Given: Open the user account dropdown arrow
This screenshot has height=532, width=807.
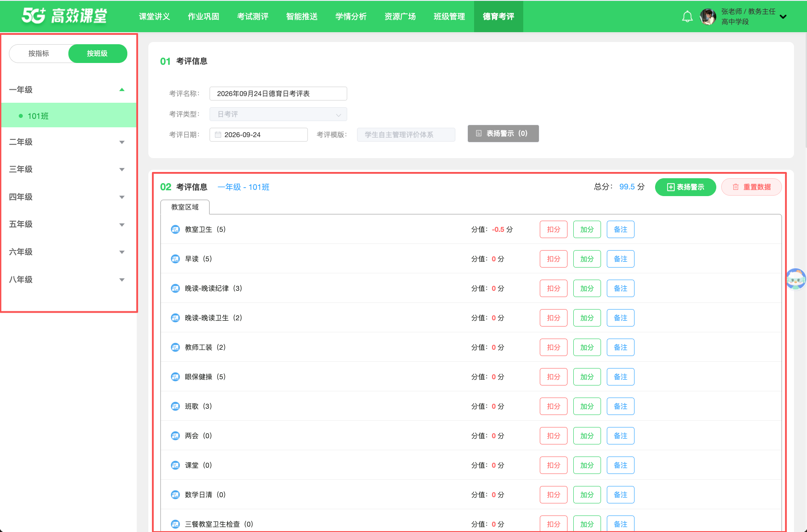Looking at the screenshot, I should point(783,17).
